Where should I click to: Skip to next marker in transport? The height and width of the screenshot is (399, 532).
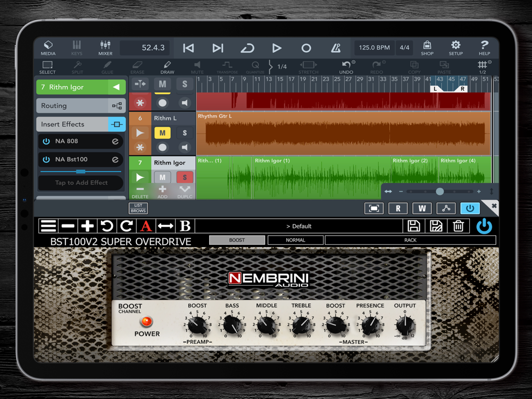point(218,48)
